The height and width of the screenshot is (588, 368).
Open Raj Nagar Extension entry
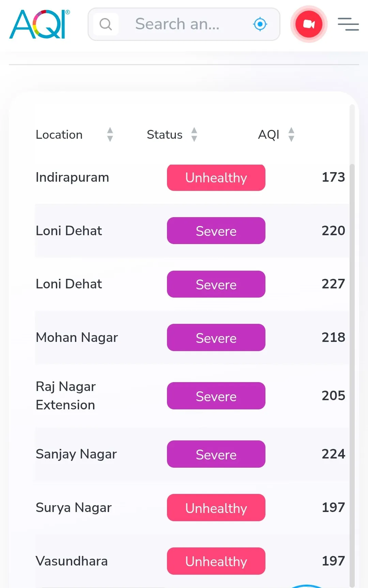coord(66,396)
